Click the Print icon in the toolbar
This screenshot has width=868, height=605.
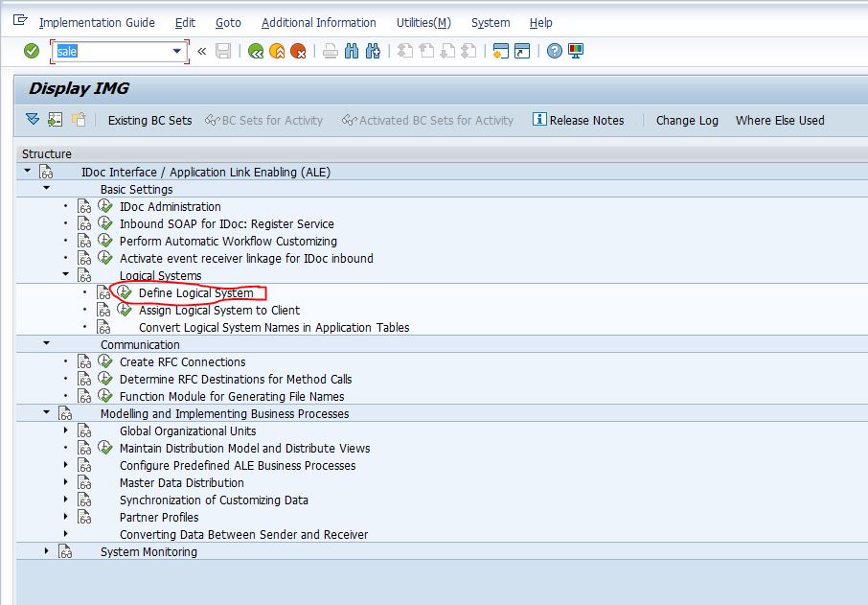[330, 50]
